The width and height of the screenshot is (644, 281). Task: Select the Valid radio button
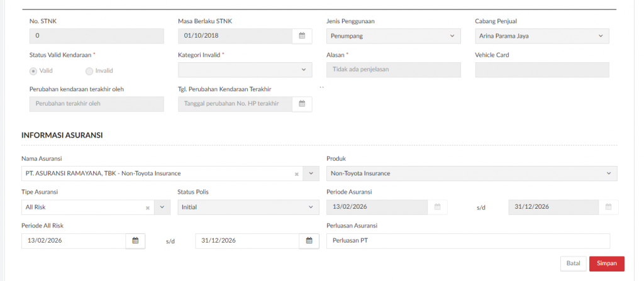click(34, 70)
